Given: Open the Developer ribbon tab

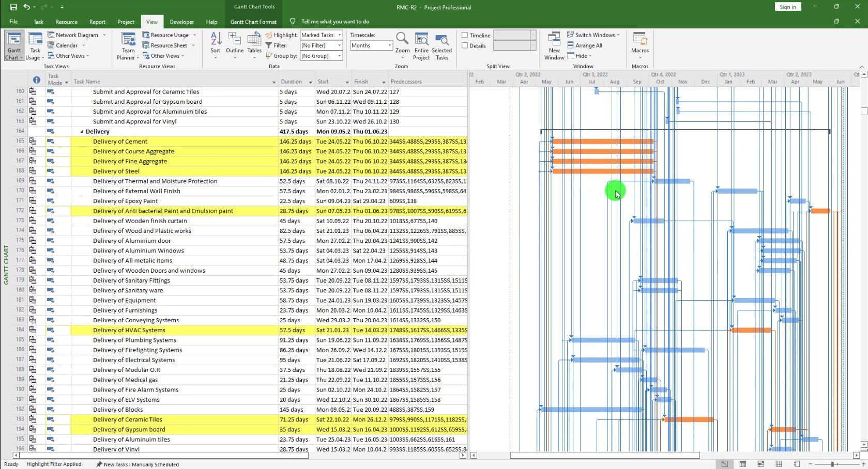Looking at the screenshot, I should pyautogui.click(x=181, y=22).
